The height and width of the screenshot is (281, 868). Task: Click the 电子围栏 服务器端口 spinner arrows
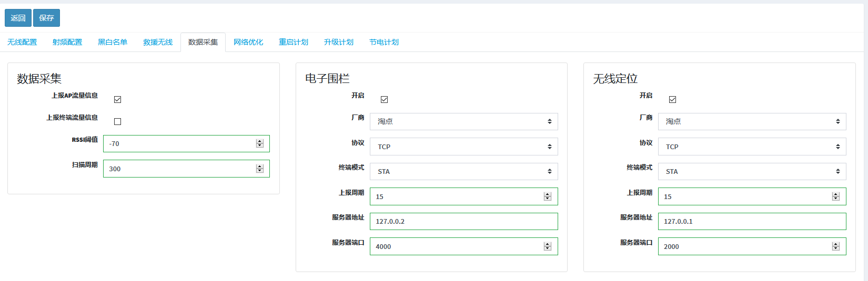tap(548, 246)
